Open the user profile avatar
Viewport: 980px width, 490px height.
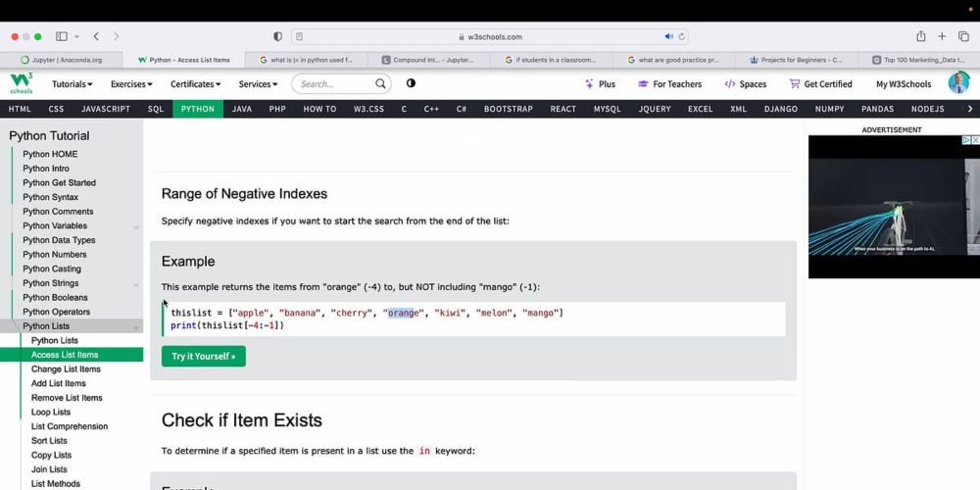(958, 83)
